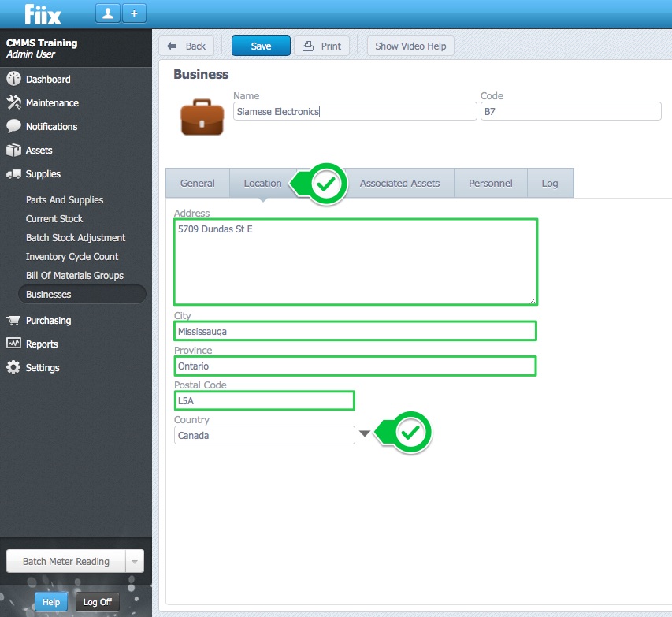Switch to the Location tab
Image resolution: width=672 pixels, height=617 pixels.
[x=262, y=183]
